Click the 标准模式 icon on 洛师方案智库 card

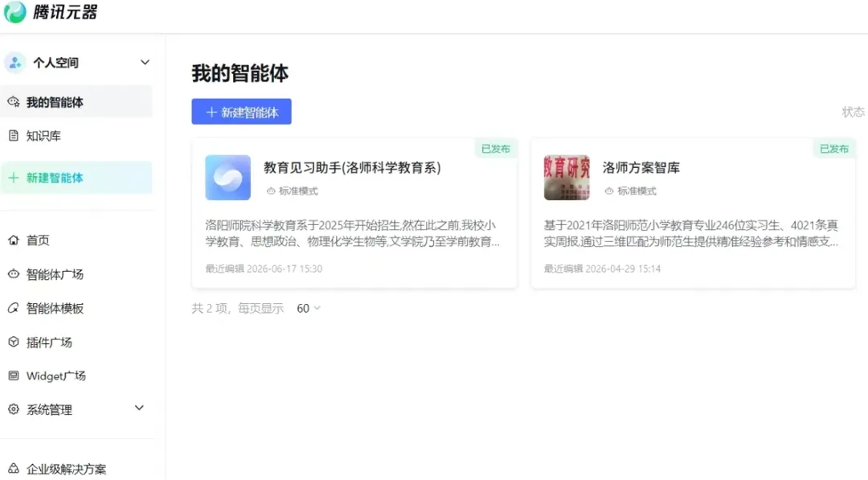coord(609,191)
